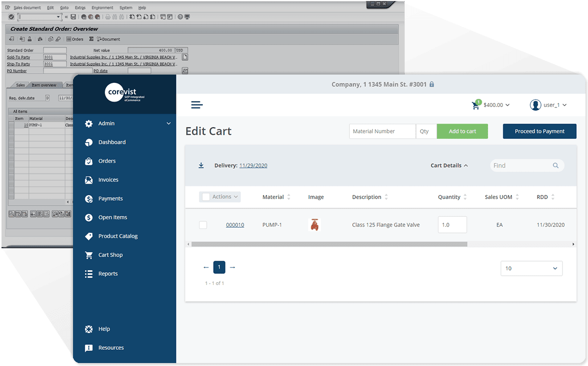Click the horizontal scrollbar under cart table

pos(329,244)
